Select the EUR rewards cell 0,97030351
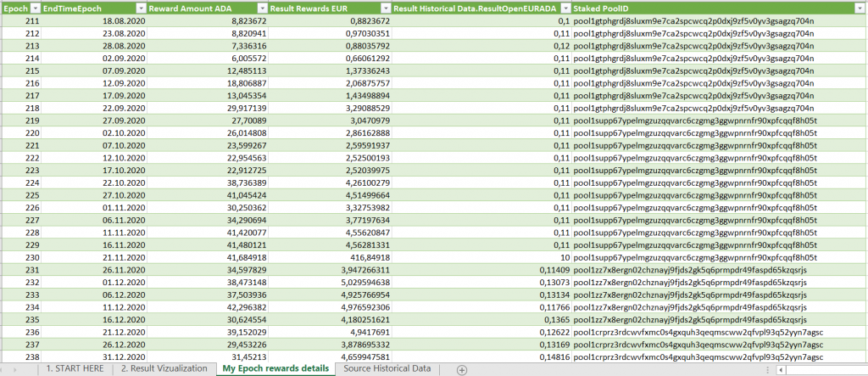Image resolution: width=868 pixels, height=376 pixels. click(x=330, y=34)
